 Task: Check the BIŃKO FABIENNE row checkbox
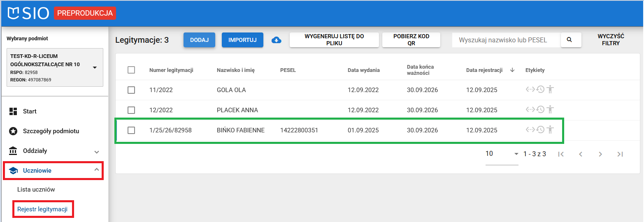tap(131, 130)
